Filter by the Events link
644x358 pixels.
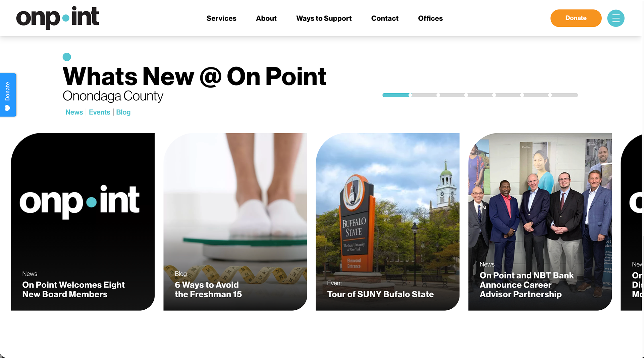click(x=99, y=112)
